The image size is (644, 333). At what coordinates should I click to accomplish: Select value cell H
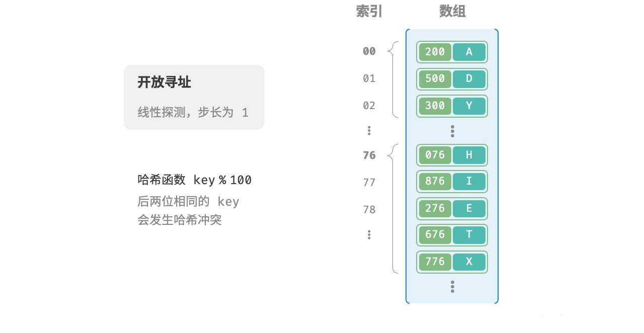pyautogui.click(x=469, y=155)
